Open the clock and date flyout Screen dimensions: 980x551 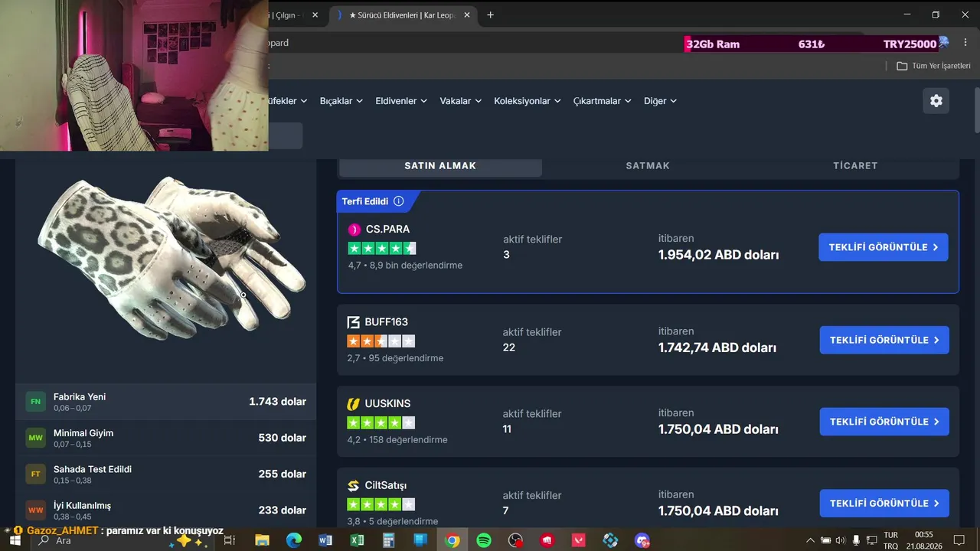click(923, 540)
